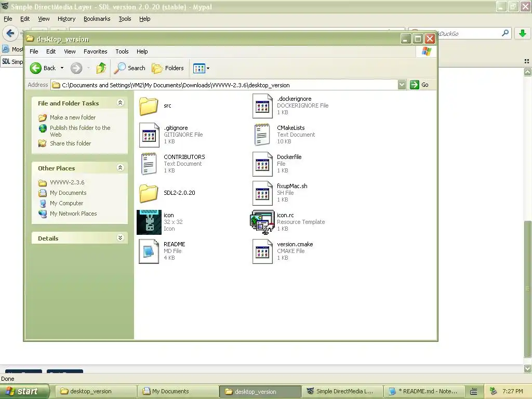Open Explorer Edit menu
The width and height of the screenshot is (532, 399).
point(51,51)
